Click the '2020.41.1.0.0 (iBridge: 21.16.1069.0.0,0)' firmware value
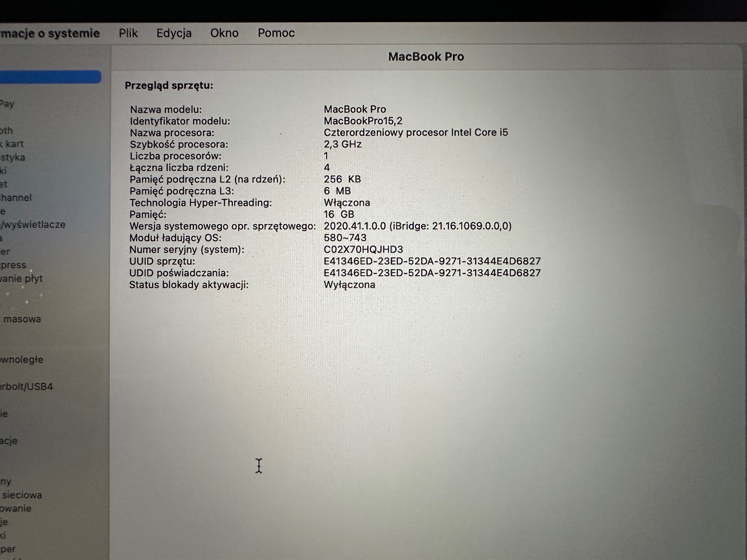Viewport: 747px width, 560px height. 417,226
